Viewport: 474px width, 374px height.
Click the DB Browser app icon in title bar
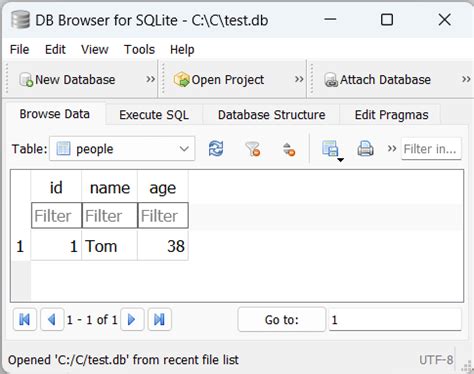[20, 20]
